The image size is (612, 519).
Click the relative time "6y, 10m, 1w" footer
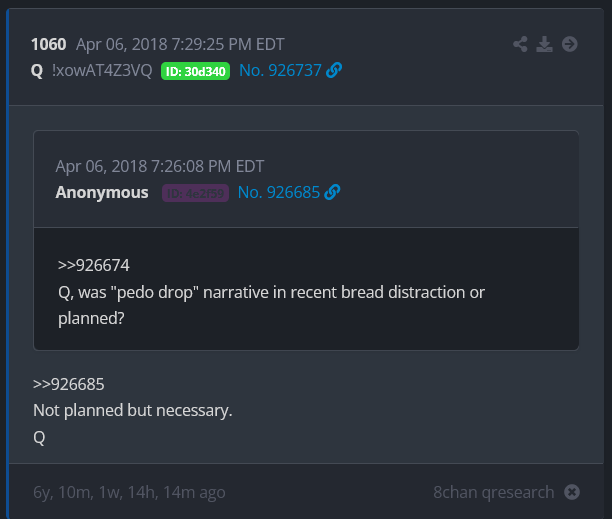click(x=129, y=492)
